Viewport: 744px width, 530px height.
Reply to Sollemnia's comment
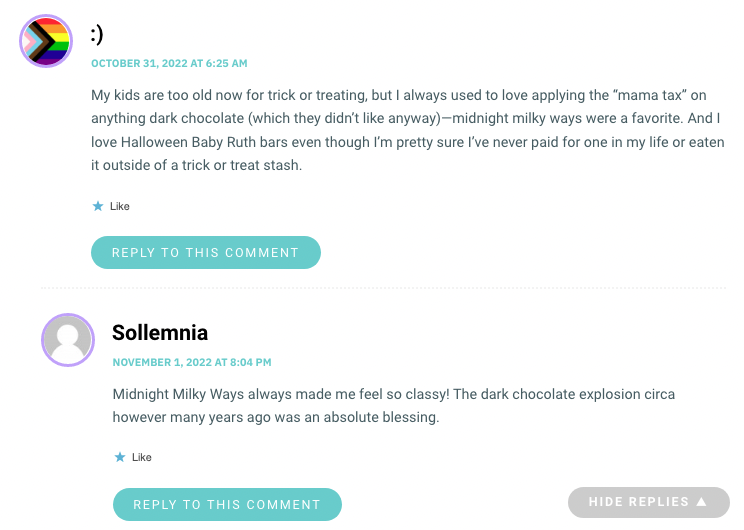pos(227,504)
